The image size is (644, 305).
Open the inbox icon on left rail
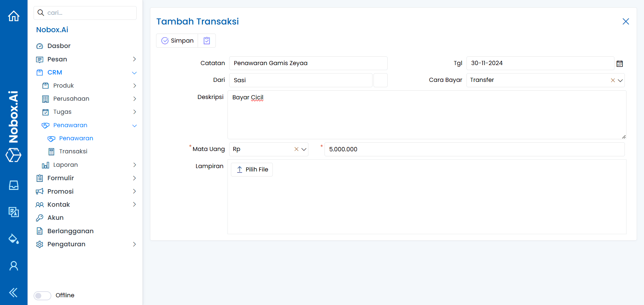point(13,185)
